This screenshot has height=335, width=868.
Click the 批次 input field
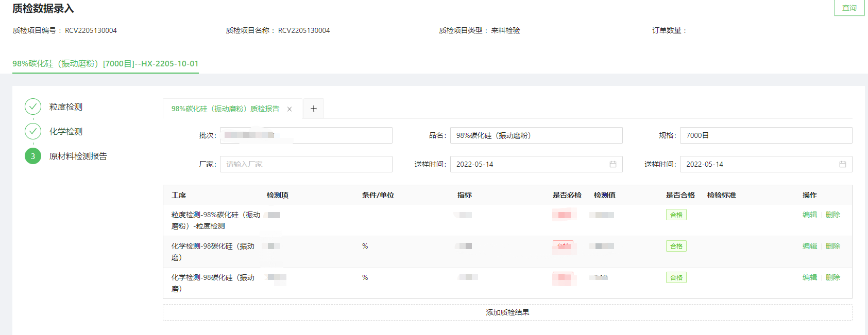306,135
